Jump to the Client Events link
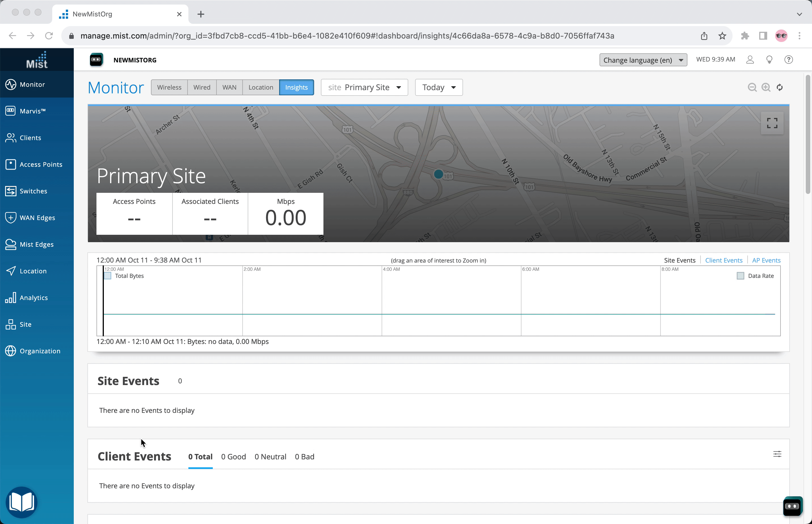The width and height of the screenshot is (812, 524). click(x=723, y=260)
